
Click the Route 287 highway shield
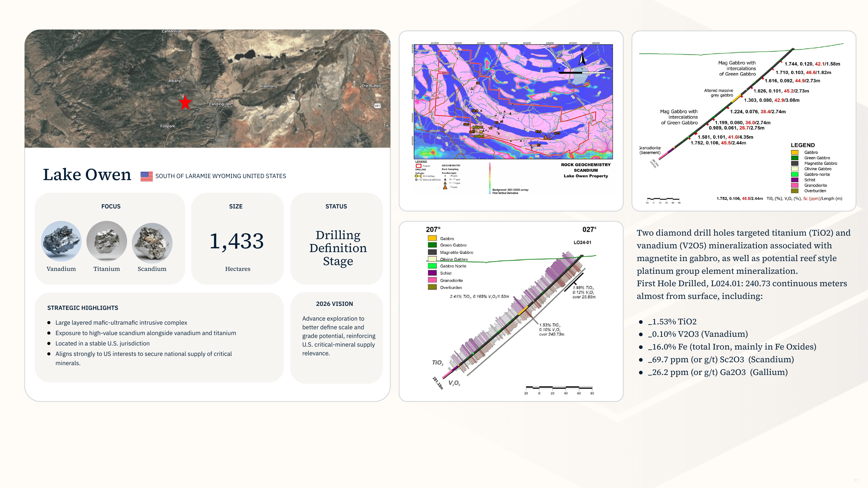point(377,106)
